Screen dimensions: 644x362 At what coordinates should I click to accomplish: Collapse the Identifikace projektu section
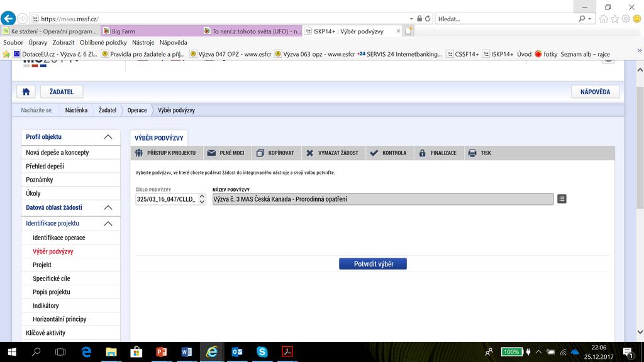click(x=108, y=224)
